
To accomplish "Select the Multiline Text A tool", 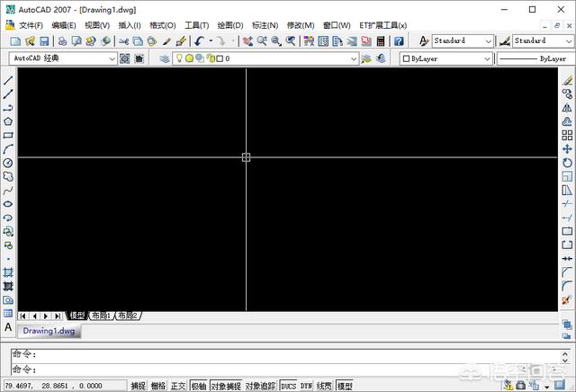I will click(x=8, y=327).
